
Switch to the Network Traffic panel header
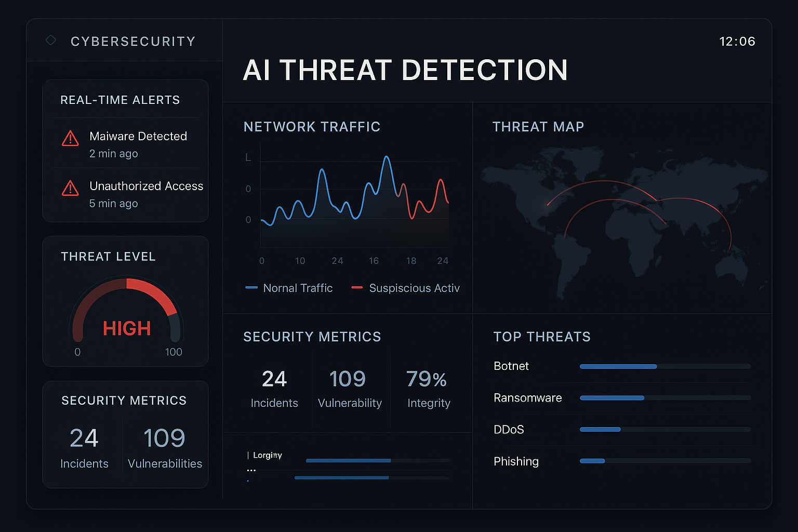(x=312, y=127)
